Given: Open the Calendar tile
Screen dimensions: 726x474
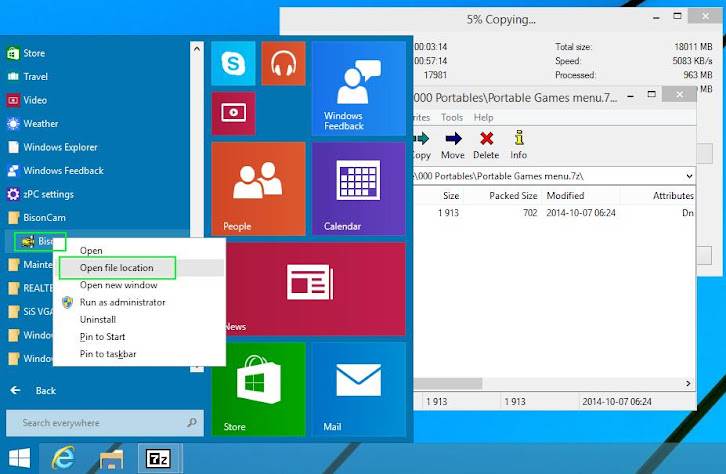Looking at the screenshot, I should tap(358, 188).
